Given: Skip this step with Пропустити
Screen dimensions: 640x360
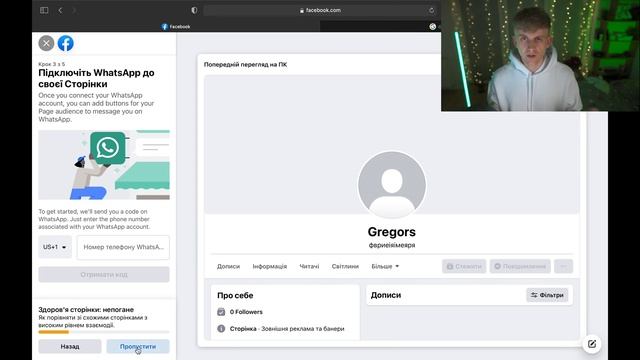Looking at the screenshot, I should coord(138,346).
